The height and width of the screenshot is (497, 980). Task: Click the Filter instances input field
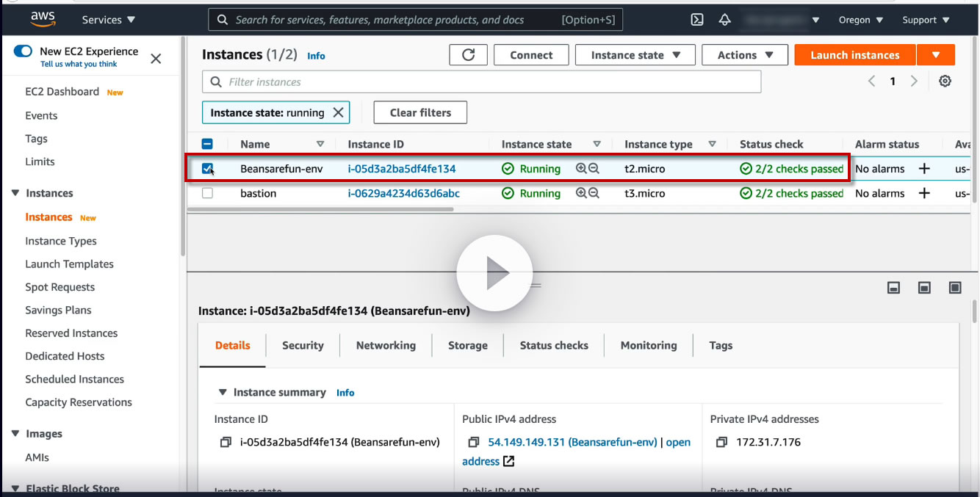click(x=481, y=82)
